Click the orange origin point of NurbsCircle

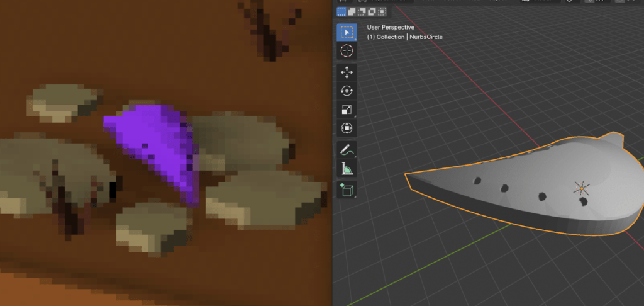[582, 188]
